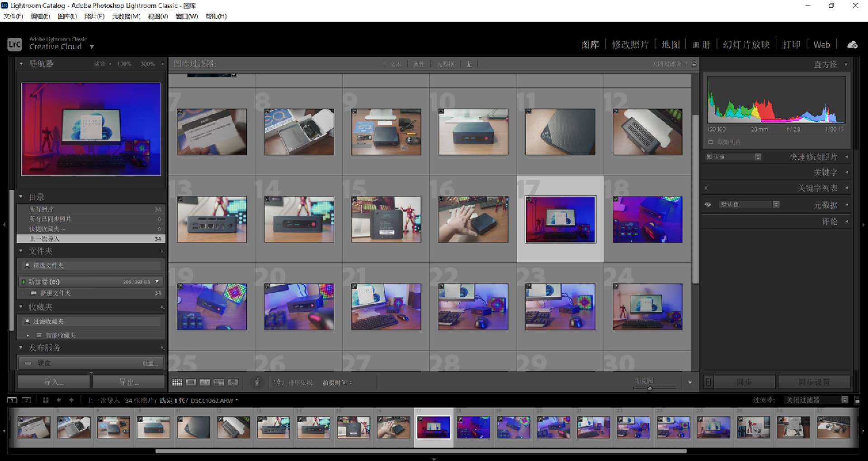
Task: Click the 导入 import button
Action: pyautogui.click(x=54, y=382)
